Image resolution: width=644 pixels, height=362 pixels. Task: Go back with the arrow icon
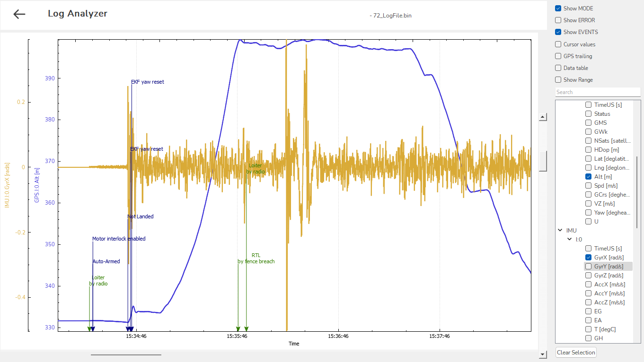coord(19,14)
